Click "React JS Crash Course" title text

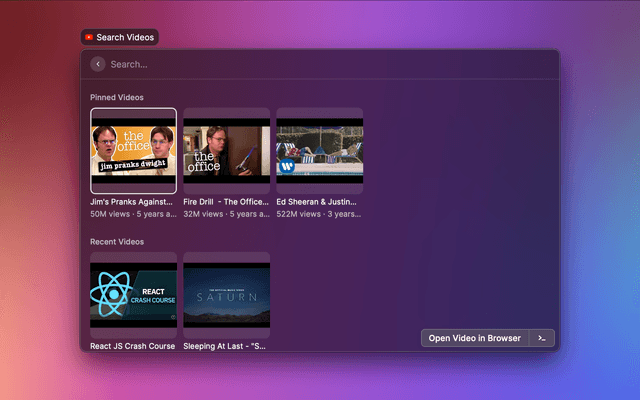coord(133,346)
